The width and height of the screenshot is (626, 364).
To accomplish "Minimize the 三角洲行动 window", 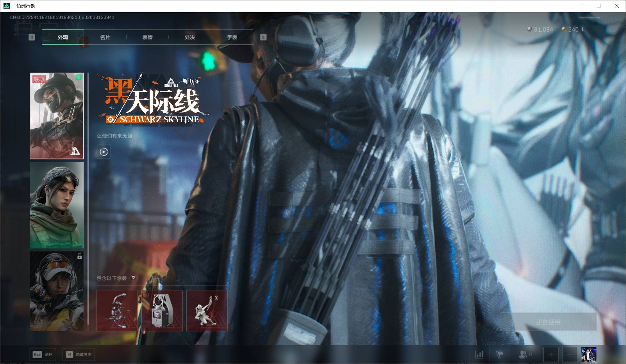I will (x=581, y=6).
